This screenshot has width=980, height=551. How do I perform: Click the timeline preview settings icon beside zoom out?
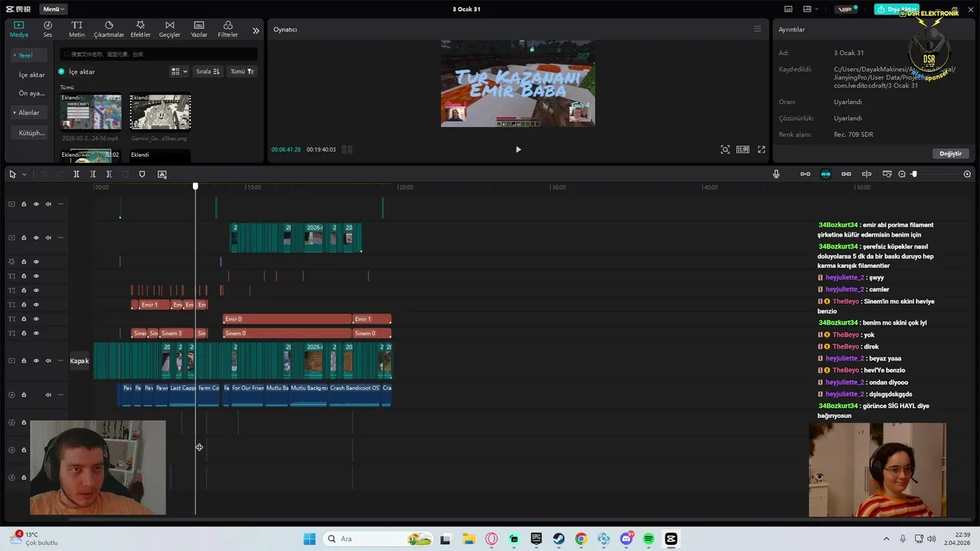[887, 174]
